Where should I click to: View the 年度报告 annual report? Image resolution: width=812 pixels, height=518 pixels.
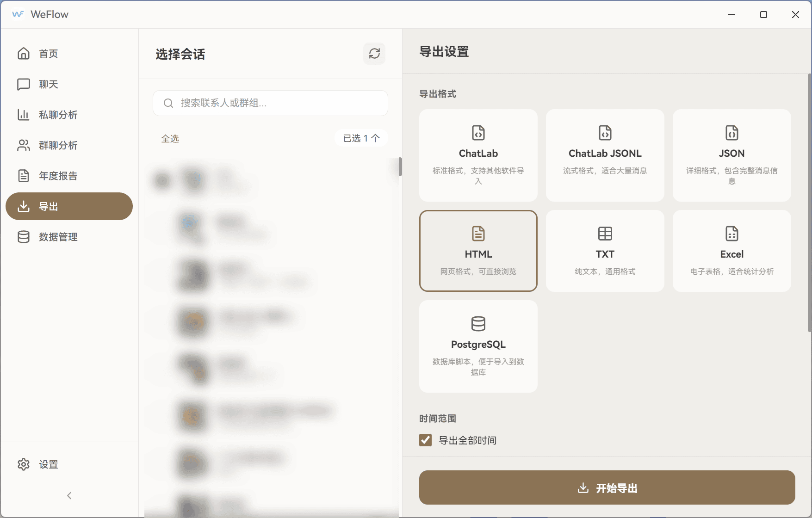[x=58, y=176]
